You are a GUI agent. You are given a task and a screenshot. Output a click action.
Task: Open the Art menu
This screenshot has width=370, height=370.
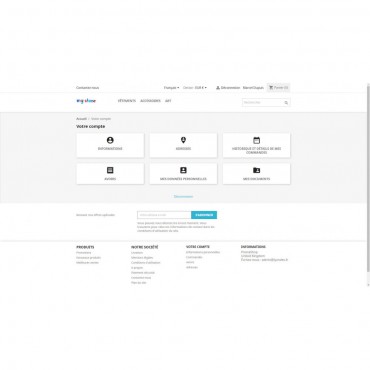coord(168,101)
